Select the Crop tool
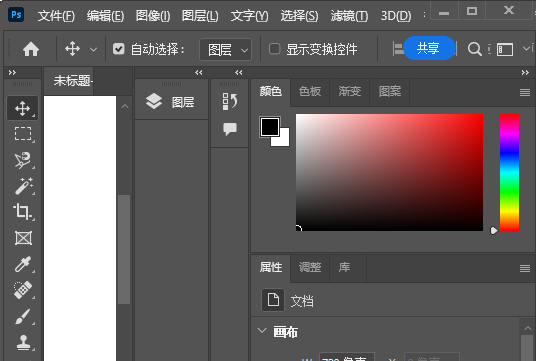This screenshot has width=536, height=361. pyautogui.click(x=23, y=212)
